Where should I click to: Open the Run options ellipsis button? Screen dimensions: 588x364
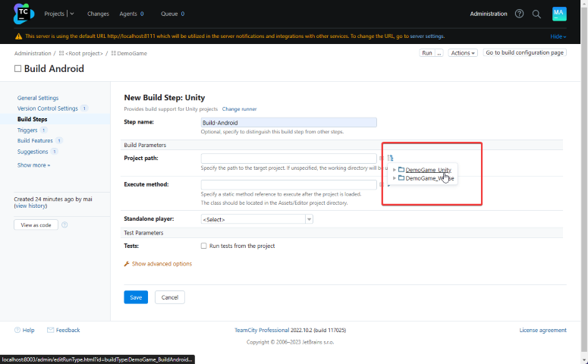pyautogui.click(x=439, y=53)
